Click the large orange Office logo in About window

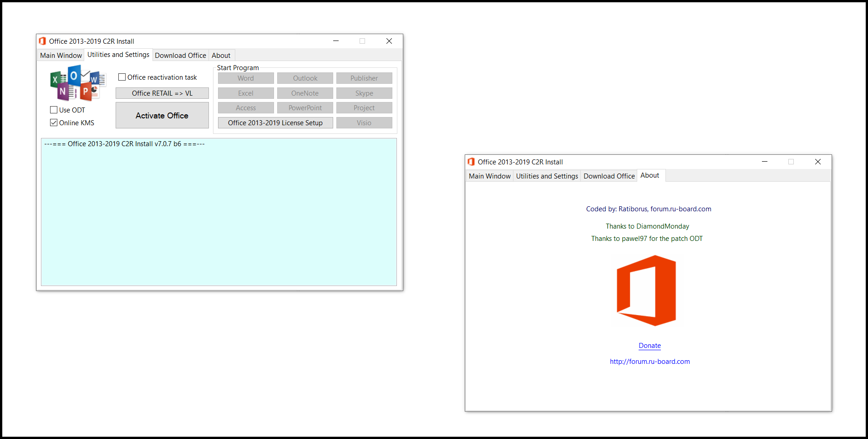point(646,291)
